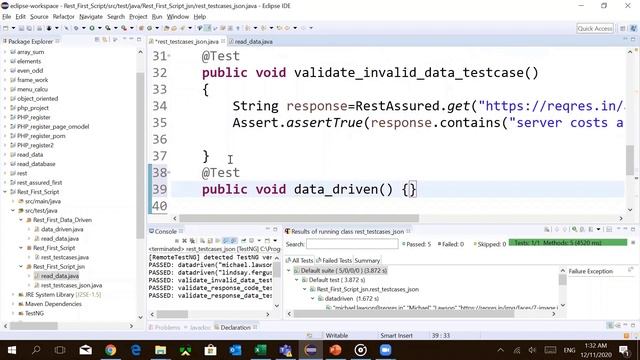This screenshot has width=640, height=360.
Task: Open the Navigate menu
Action: (x=91, y=17)
